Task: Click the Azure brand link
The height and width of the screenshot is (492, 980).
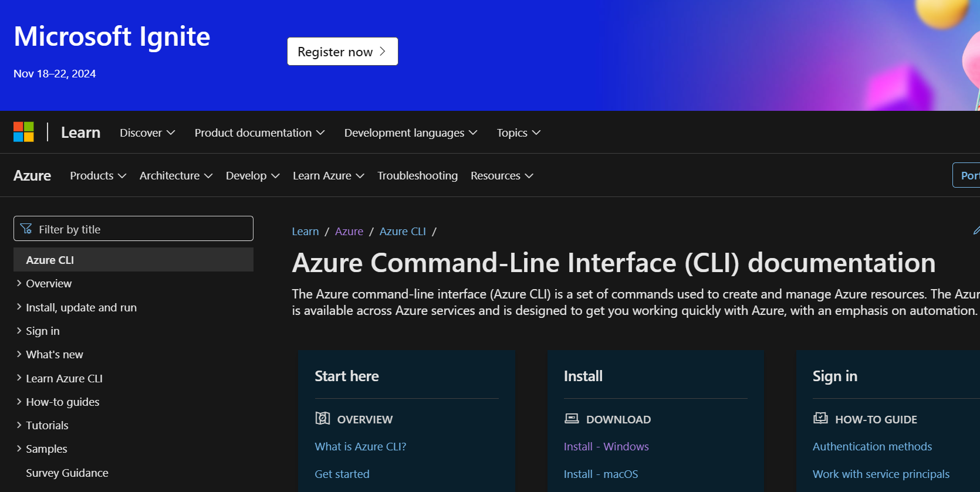Action: pos(32,175)
